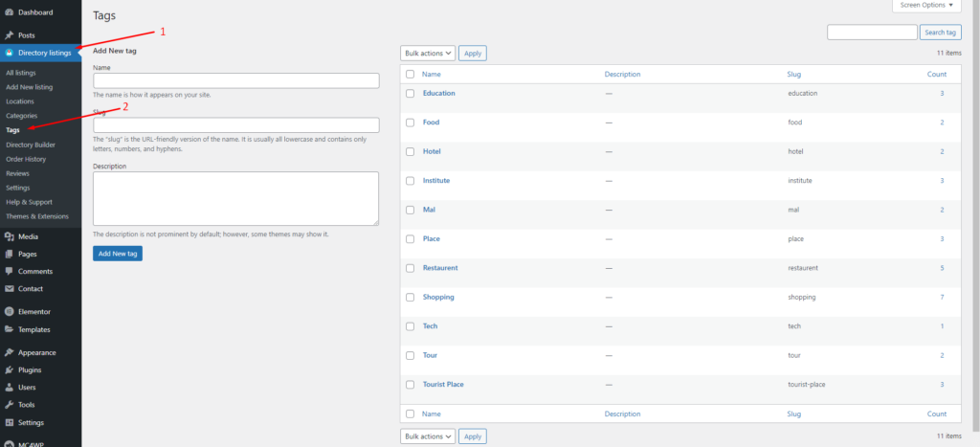Open Reviews submenu item

[18, 174]
